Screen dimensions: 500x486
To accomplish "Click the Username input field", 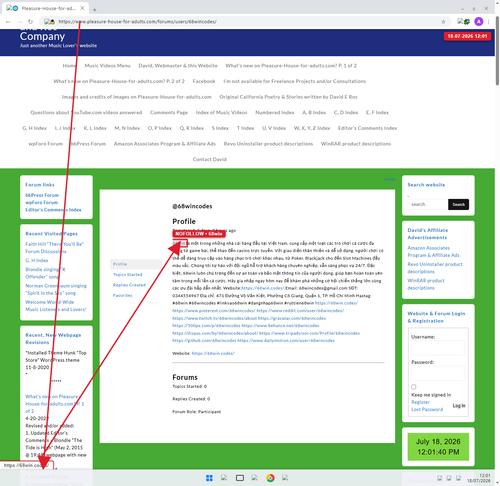I will tap(438, 348).
